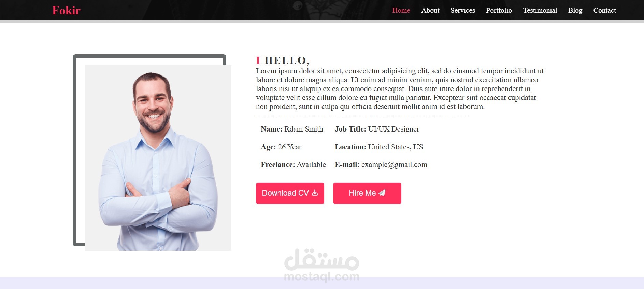Viewport: 644px width, 289px height.
Task: Click the Name Rdam Smith text
Action: pyautogui.click(x=292, y=129)
